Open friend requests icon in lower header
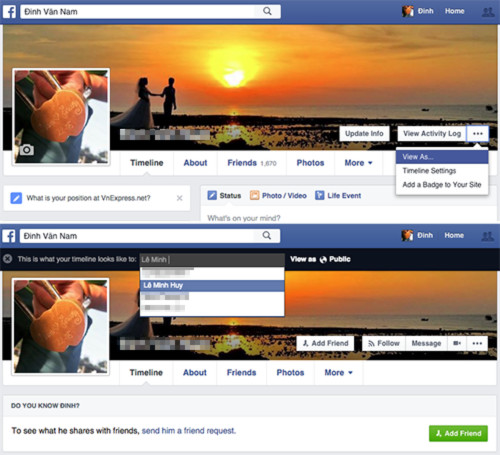 coord(488,236)
